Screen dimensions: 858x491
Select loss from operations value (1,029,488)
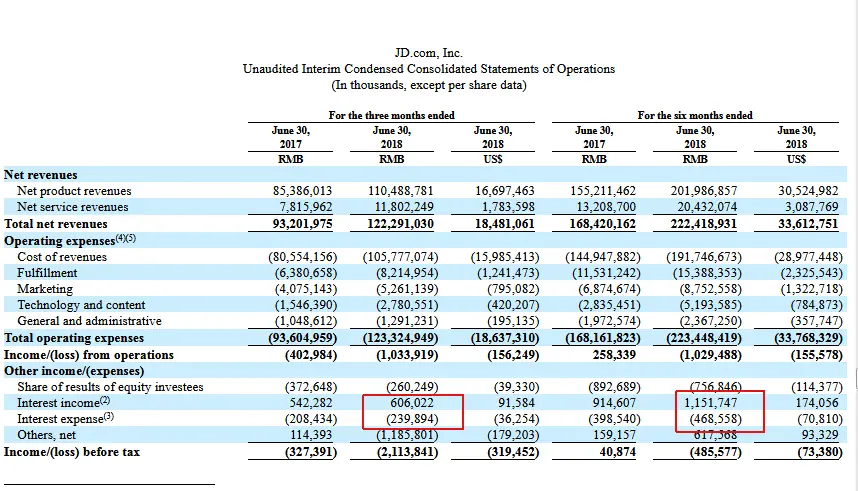coord(710,355)
